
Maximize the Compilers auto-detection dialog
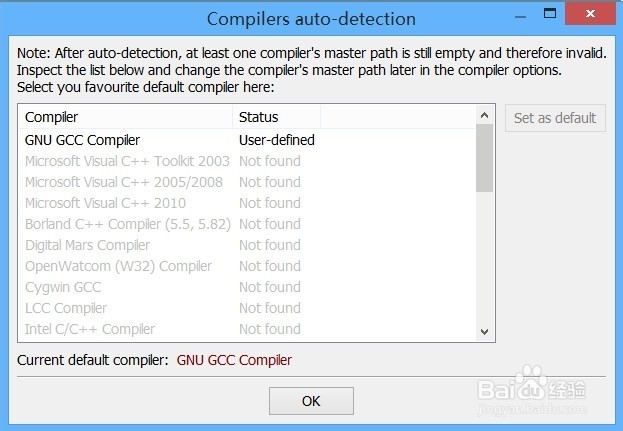tap(549, 14)
